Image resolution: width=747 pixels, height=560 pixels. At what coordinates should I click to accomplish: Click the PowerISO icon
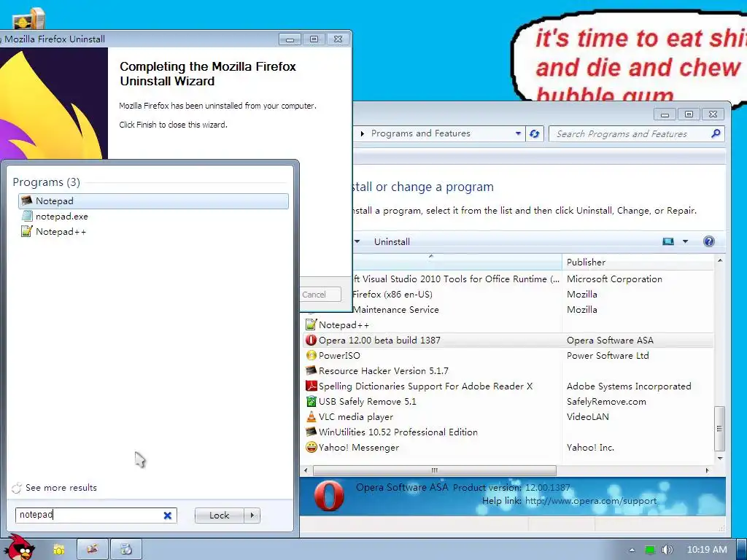(x=311, y=355)
